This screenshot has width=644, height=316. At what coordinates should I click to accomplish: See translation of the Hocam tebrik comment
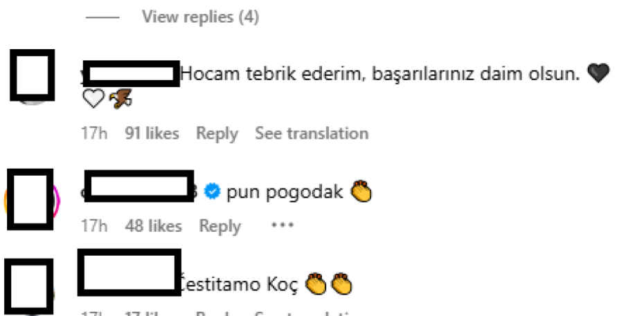pyautogui.click(x=312, y=133)
